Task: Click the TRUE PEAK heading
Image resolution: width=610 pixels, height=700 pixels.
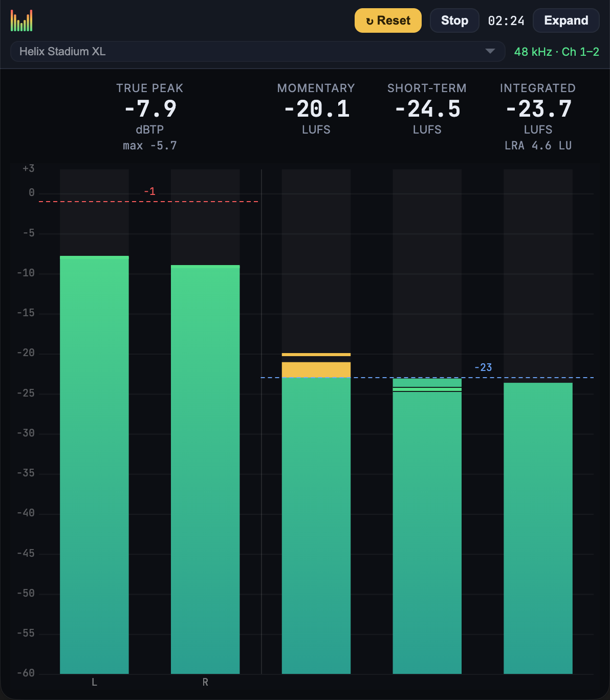Action: [x=150, y=88]
